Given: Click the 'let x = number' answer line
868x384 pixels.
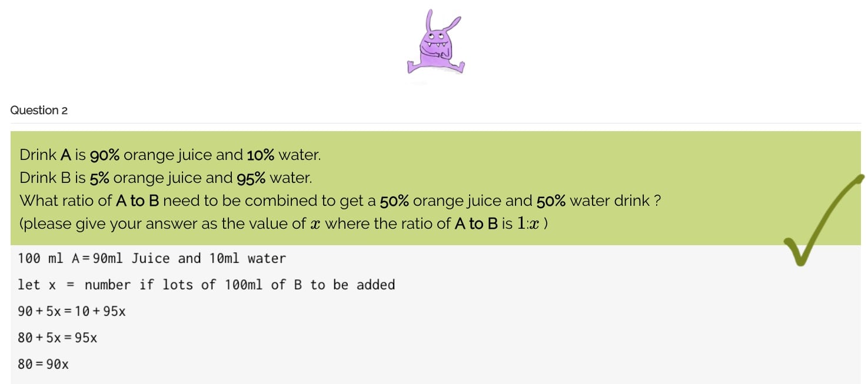Looking at the screenshot, I should [206, 285].
